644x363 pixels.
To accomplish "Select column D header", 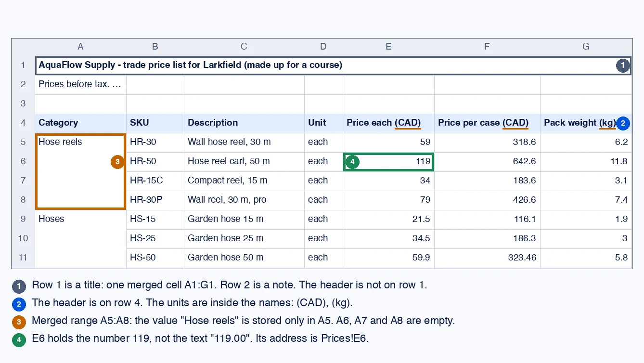I will (323, 47).
